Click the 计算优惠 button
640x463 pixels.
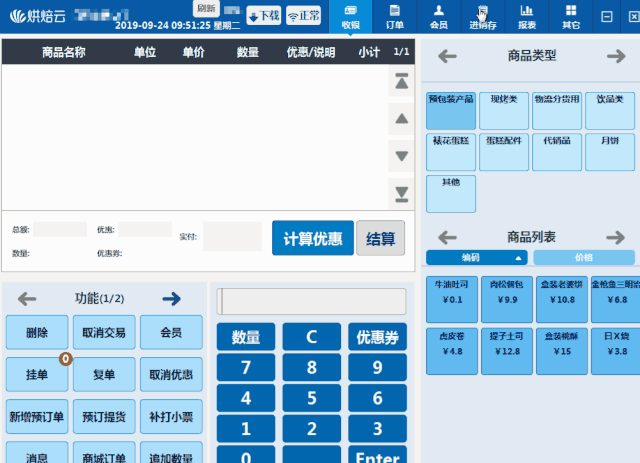pos(312,239)
